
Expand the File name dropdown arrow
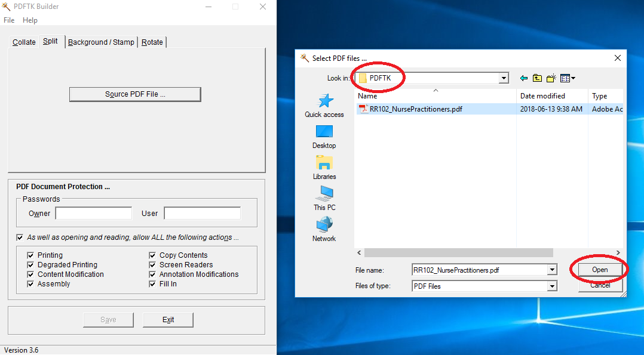(x=552, y=270)
